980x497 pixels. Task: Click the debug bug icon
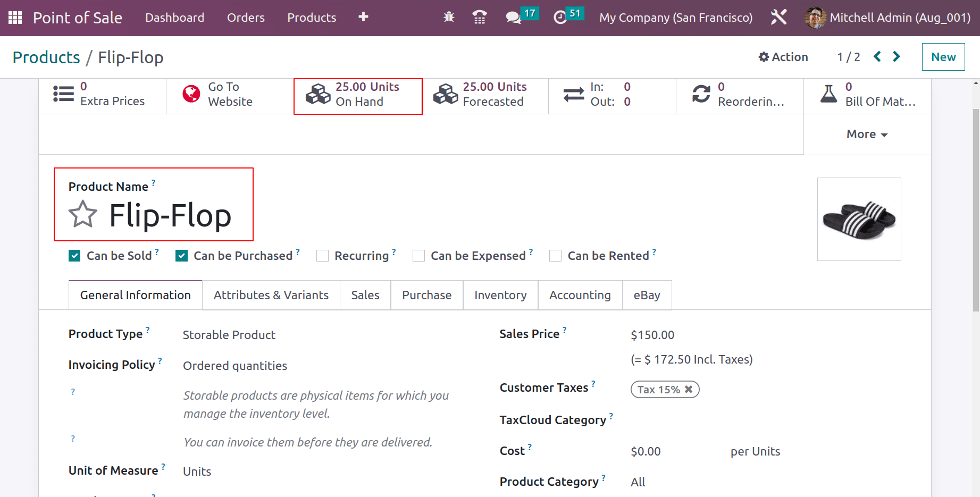tap(449, 18)
